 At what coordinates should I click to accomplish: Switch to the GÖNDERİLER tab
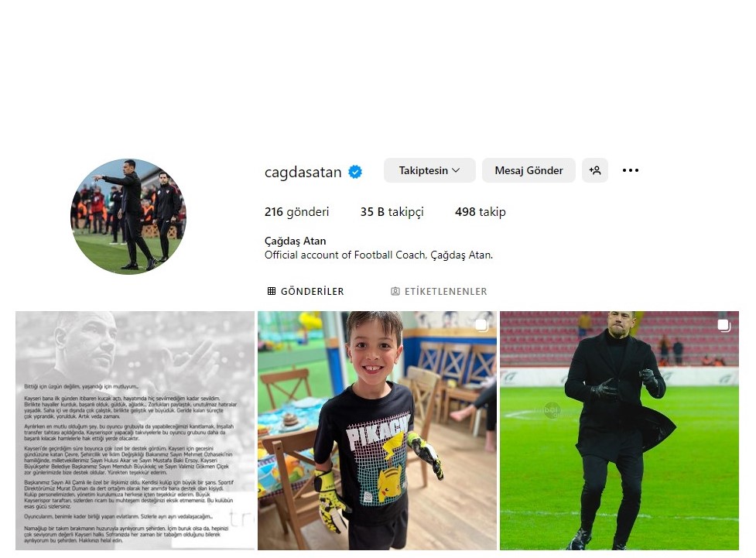pyautogui.click(x=306, y=291)
